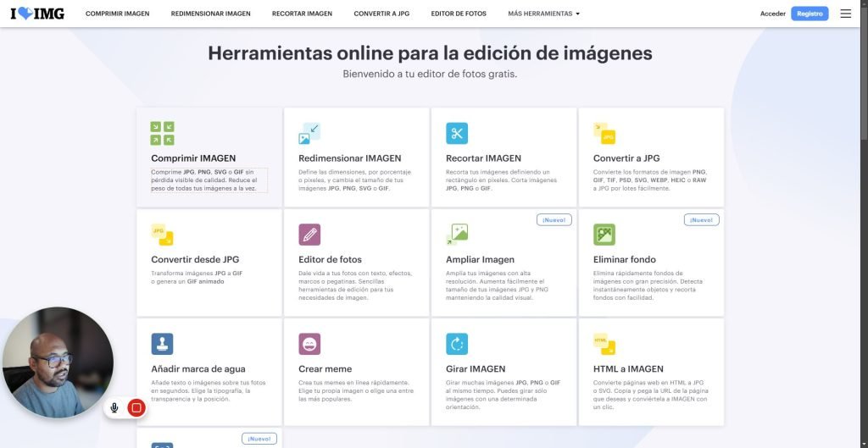This screenshot has width=868, height=448.
Task: Click the Recortar IMAGEN scissors icon
Action: 457,133
